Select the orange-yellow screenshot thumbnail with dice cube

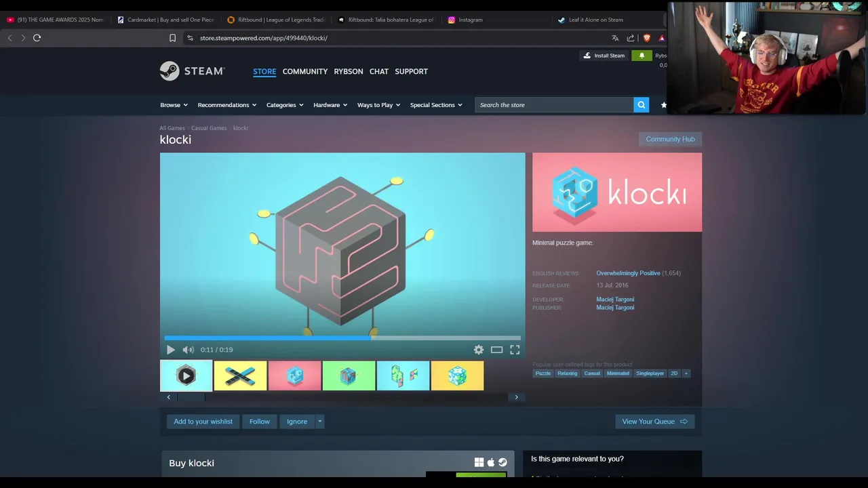pyautogui.click(x=457, y=375)
